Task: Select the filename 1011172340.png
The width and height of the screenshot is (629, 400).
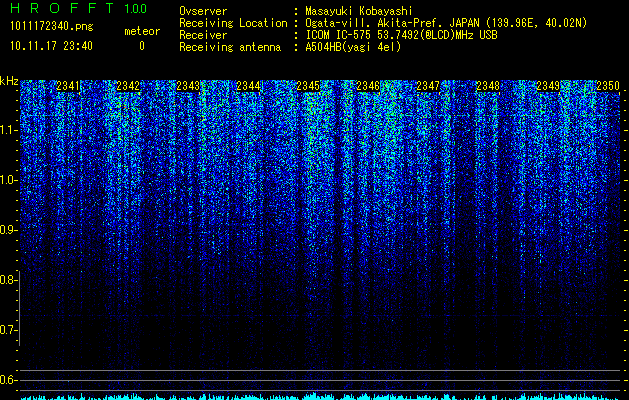Action: click(51, 27)
